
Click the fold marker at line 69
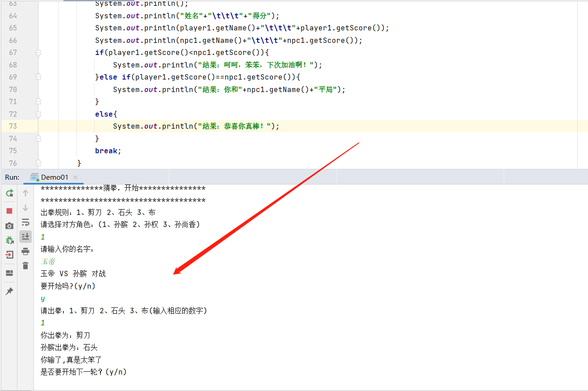pyautogui.click(x=38, y=77)
